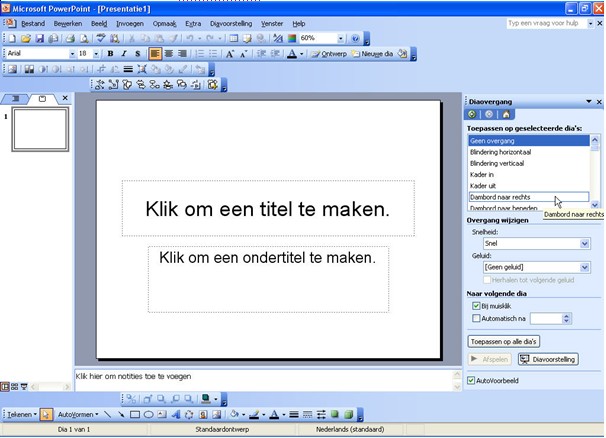This screenshot has width=606, height=438.
Task: Open the Tekenen drawing menu
Action: point(22,414)
